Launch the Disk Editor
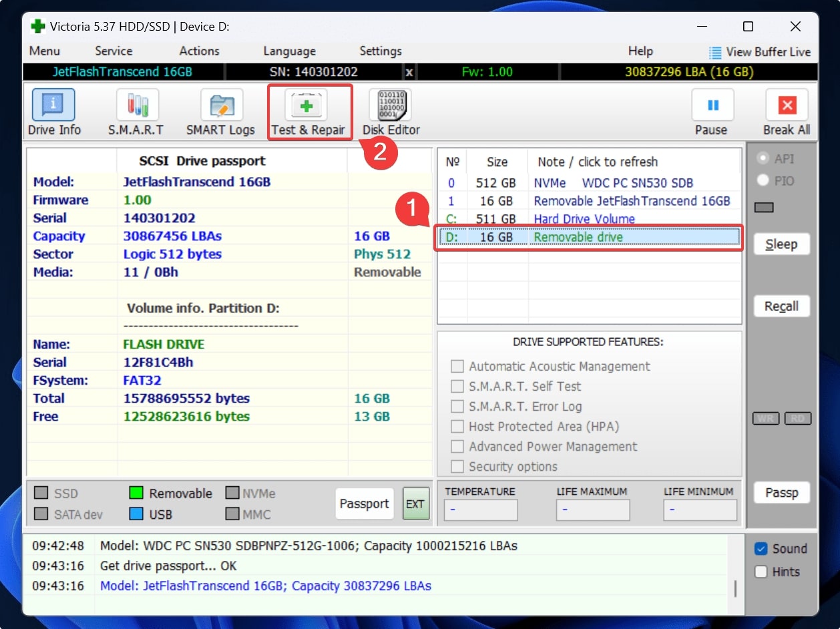Image resolution: width=840 pixels, height=629 pixels. (391, 112)
